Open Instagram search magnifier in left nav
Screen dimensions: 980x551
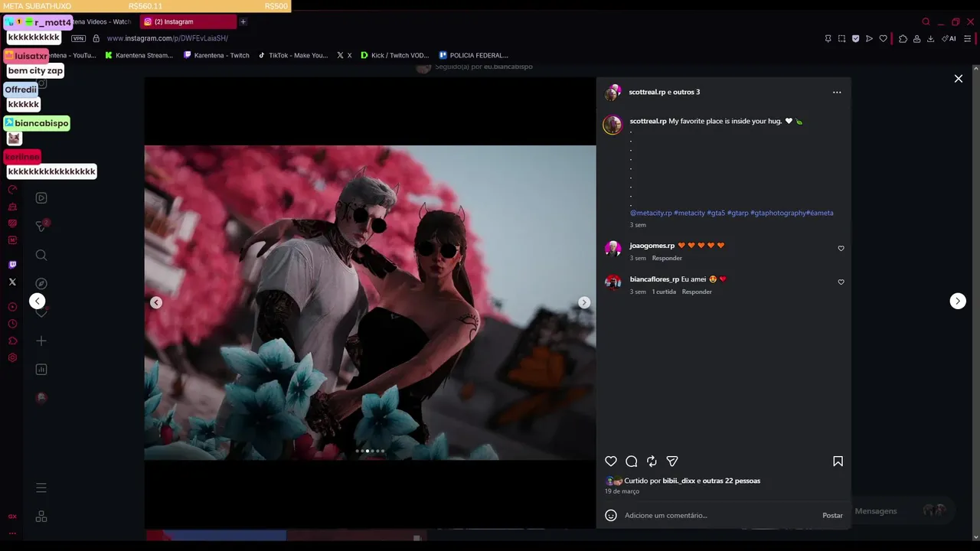[41, 255]
